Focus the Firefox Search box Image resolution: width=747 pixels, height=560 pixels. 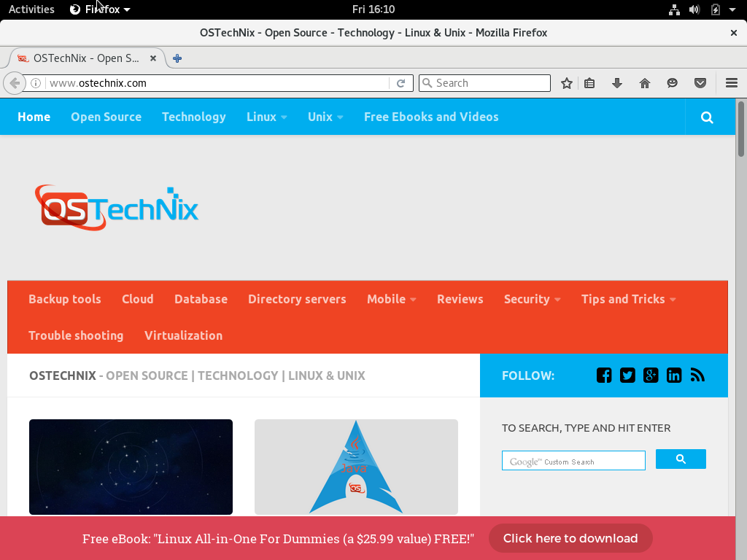(x=484, y=83)
